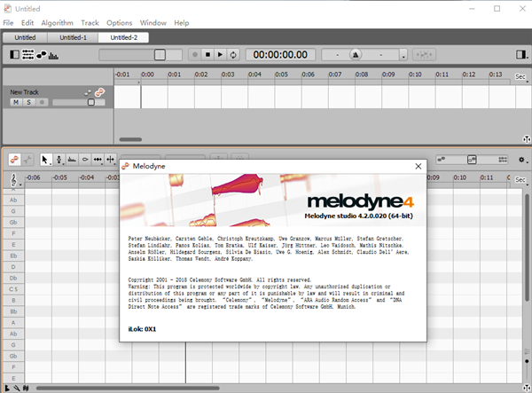Click Melodyne studio 4.2.0.020 version text
Image resolution: width=532 pixels, height=393 pixels.
pyautogui.click(x=358, y=216)
